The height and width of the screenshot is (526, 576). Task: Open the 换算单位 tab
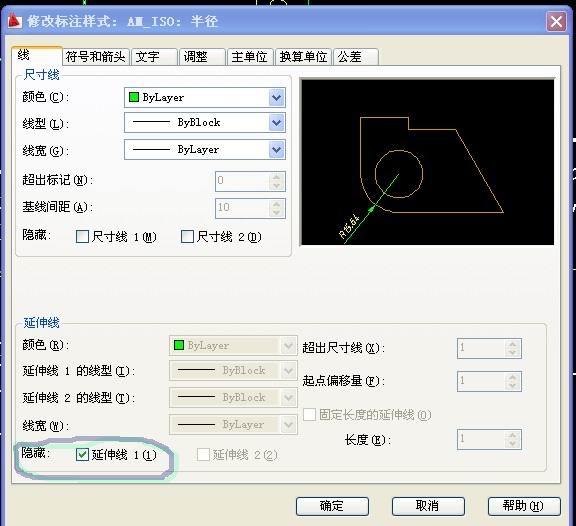[303, 57]
